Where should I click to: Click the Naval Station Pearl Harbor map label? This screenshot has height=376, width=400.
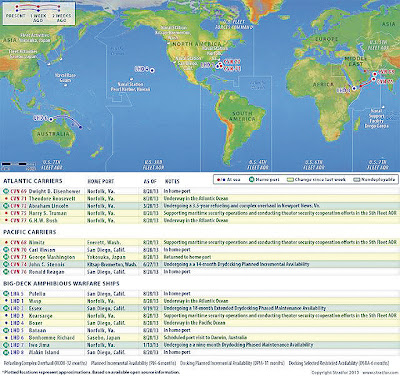(130, 87)
